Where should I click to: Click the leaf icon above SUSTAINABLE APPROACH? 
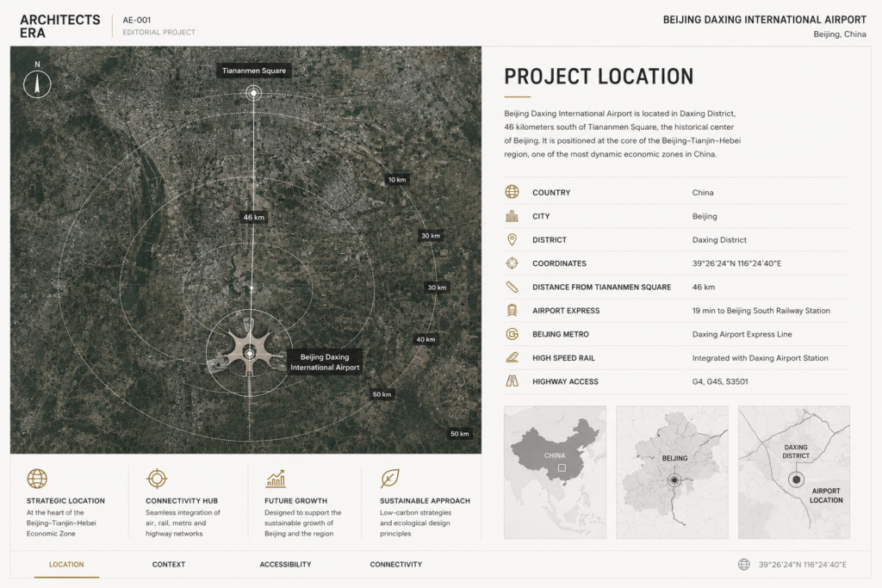390,479
